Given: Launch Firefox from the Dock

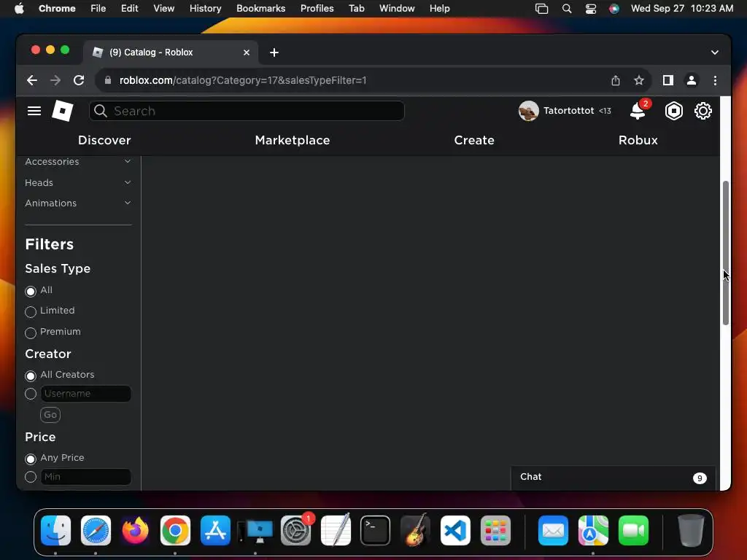Looking at the screenshot, I should tap(135, 530).
